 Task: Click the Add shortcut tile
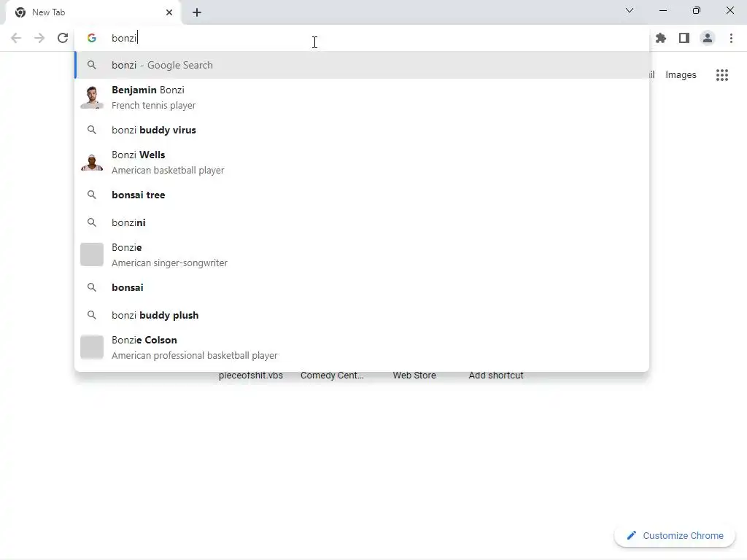(496, 376)
